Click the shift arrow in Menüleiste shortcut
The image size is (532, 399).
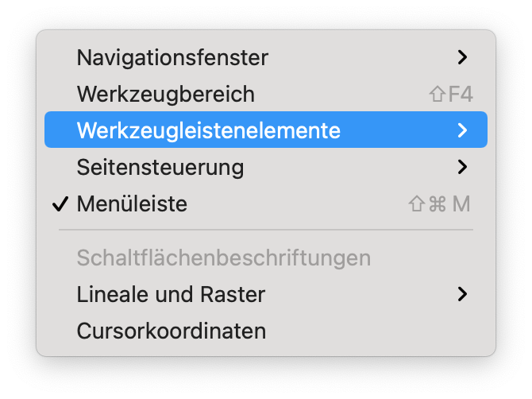tap(417, 204)
